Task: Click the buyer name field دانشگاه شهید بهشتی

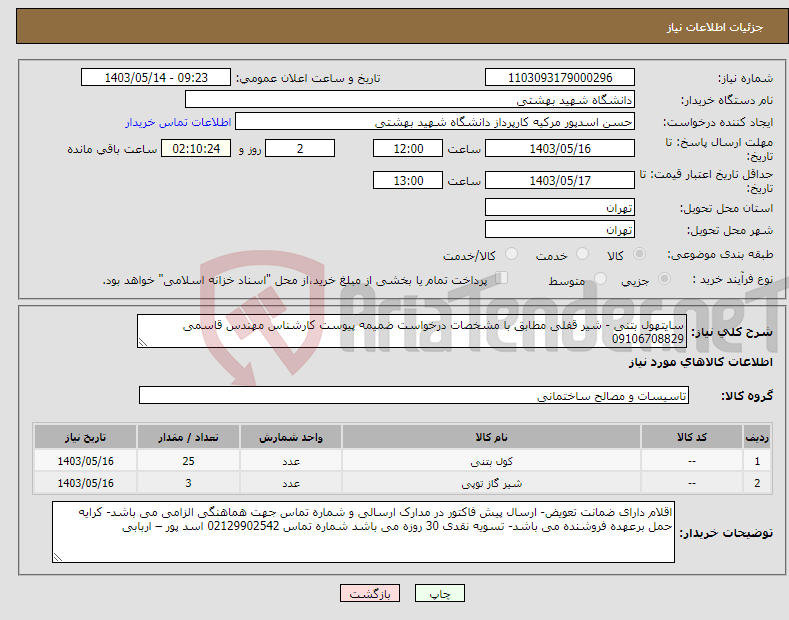Action: coord(410,100)
